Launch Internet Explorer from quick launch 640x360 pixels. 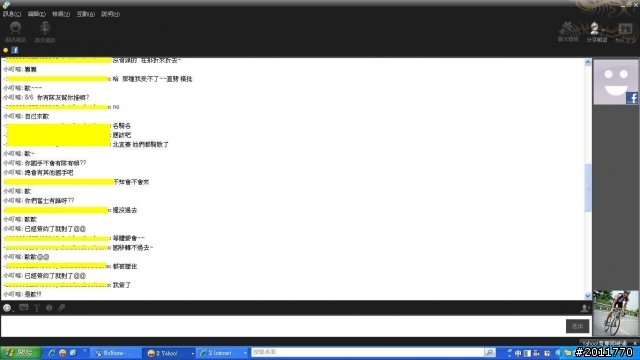pos(52,353)
